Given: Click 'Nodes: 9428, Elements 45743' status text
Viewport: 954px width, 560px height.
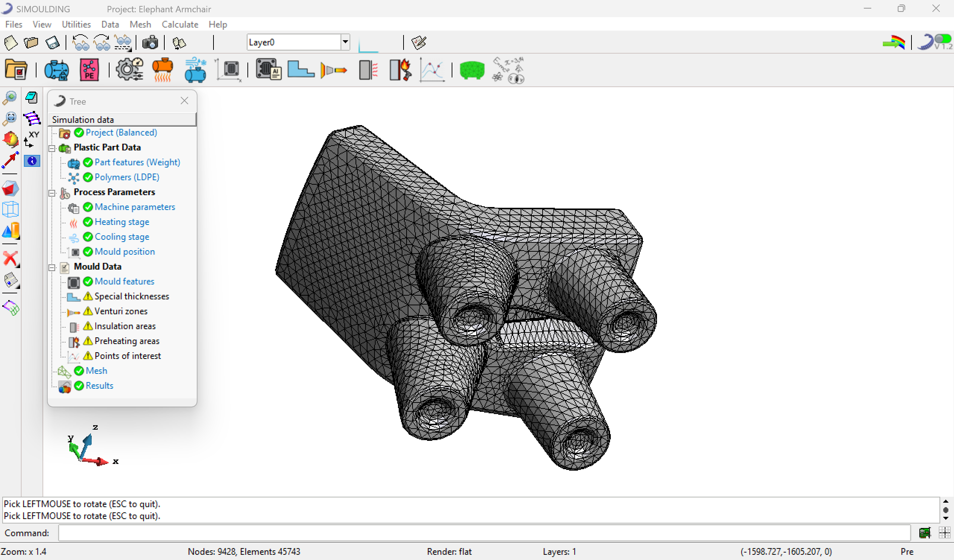Looking at the screenshot, I should pos(244,552).
